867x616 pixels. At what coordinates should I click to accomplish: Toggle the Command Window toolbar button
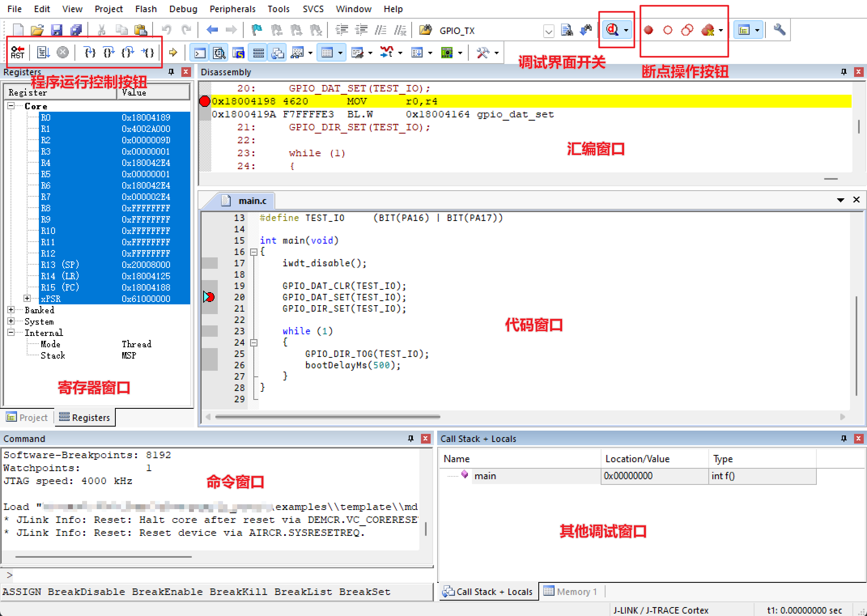point(200,53)
